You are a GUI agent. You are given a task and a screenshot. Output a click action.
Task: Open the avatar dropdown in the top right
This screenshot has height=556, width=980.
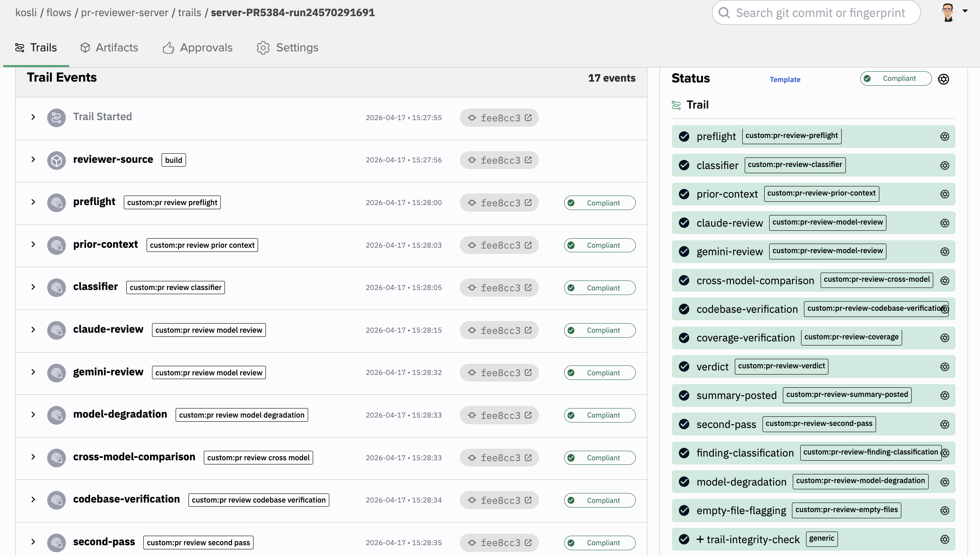948,12
